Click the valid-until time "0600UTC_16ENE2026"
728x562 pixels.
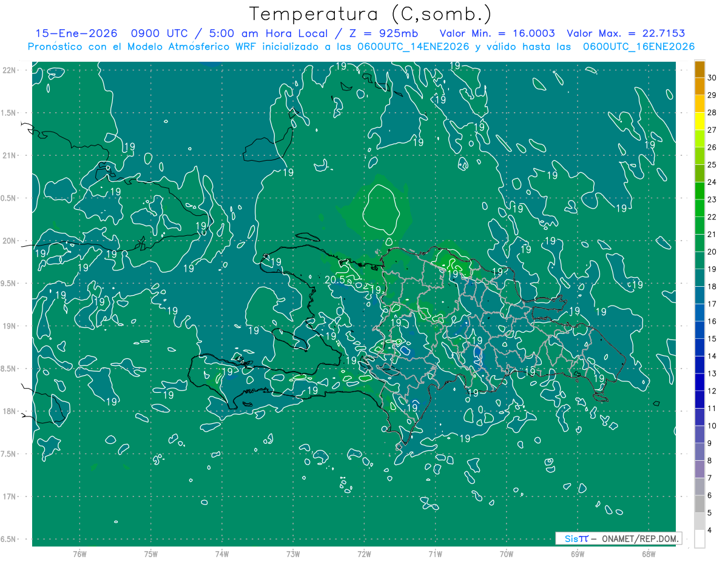639,47
